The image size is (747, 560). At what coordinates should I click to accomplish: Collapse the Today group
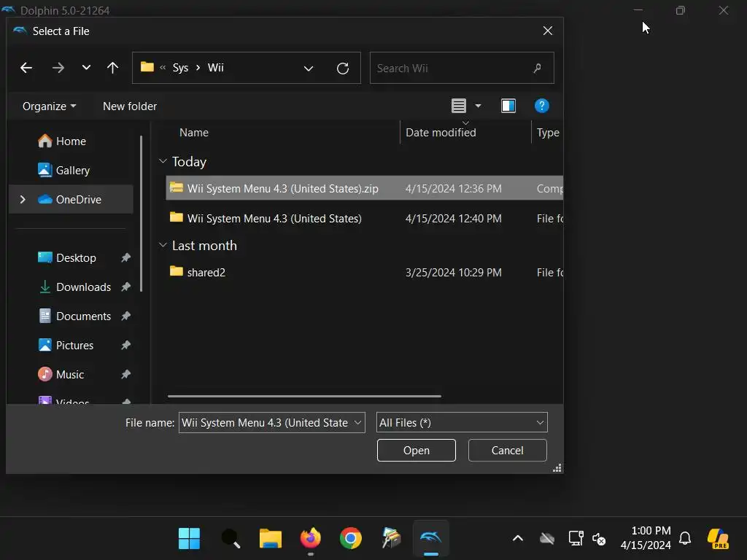pos(163,161)
